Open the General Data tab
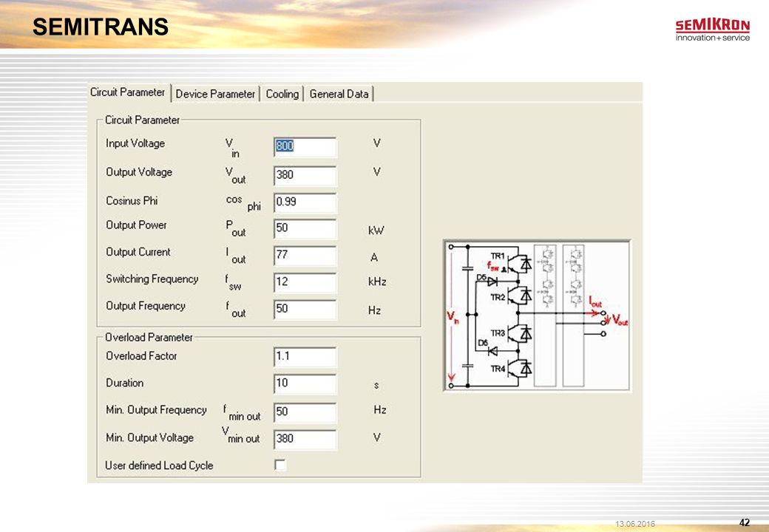The image size is (769, 532). click(x=339, y=94)
